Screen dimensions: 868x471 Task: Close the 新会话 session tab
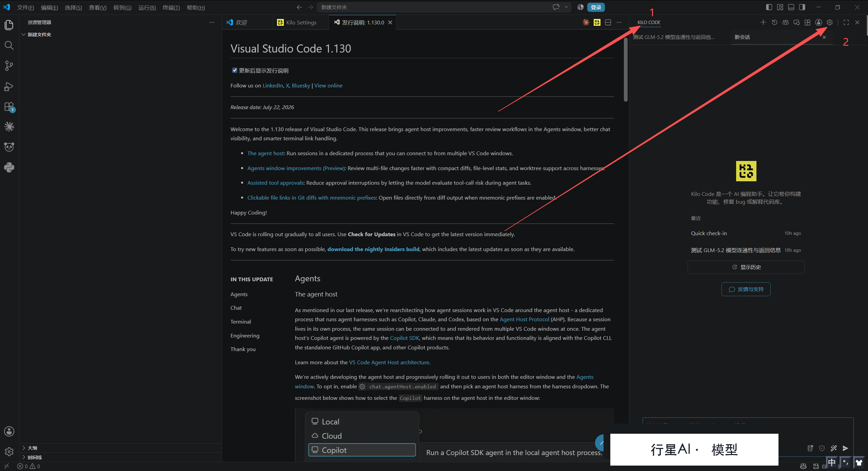pos(824,37)
